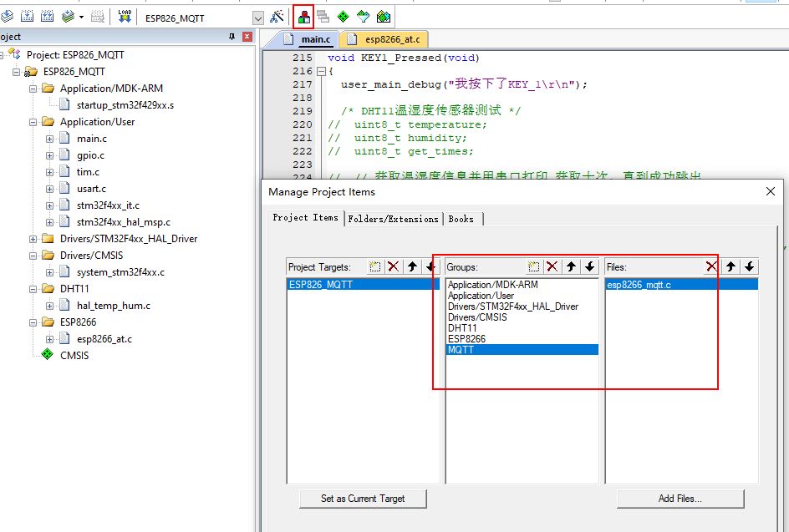Open the Batch Build dropdown arrow

(82, 18)
